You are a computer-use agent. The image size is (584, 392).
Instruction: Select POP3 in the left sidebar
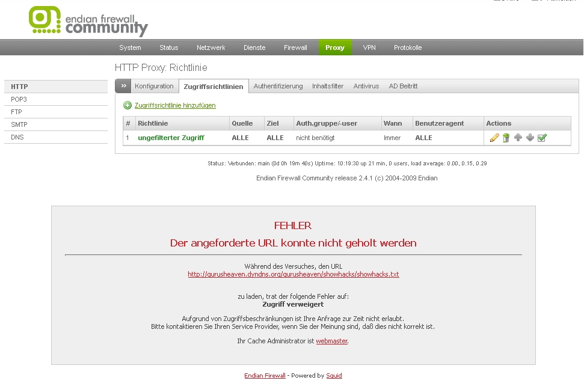[19, 99]
